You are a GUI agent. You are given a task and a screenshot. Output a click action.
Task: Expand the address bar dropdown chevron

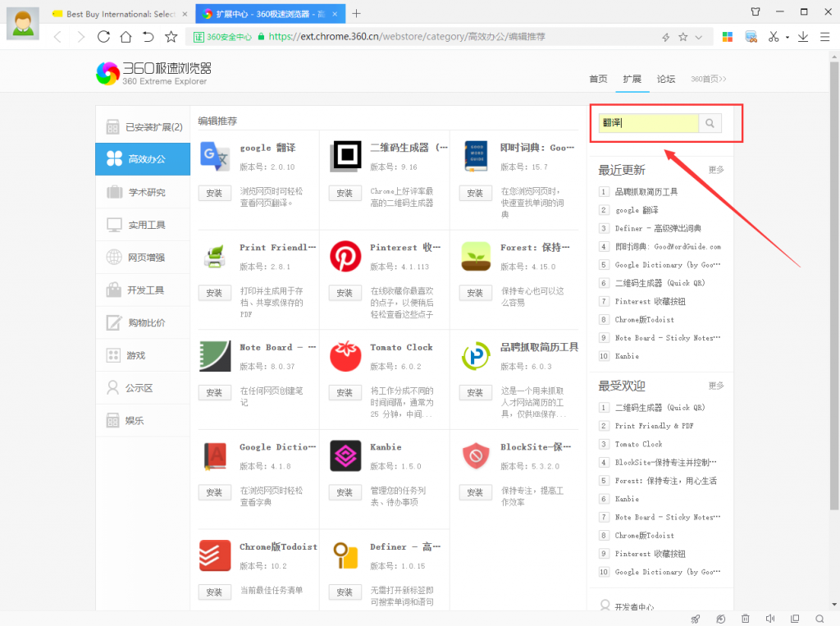(x=699, y=37)
